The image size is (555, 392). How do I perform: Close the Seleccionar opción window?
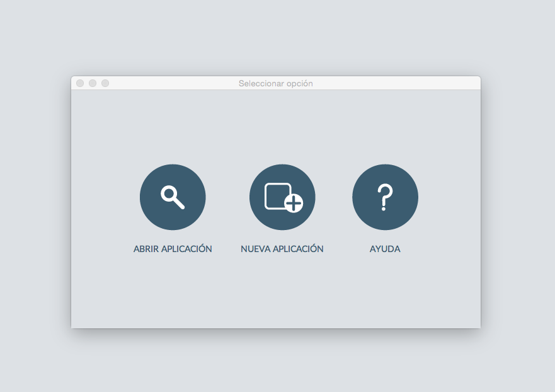point(80,83)
